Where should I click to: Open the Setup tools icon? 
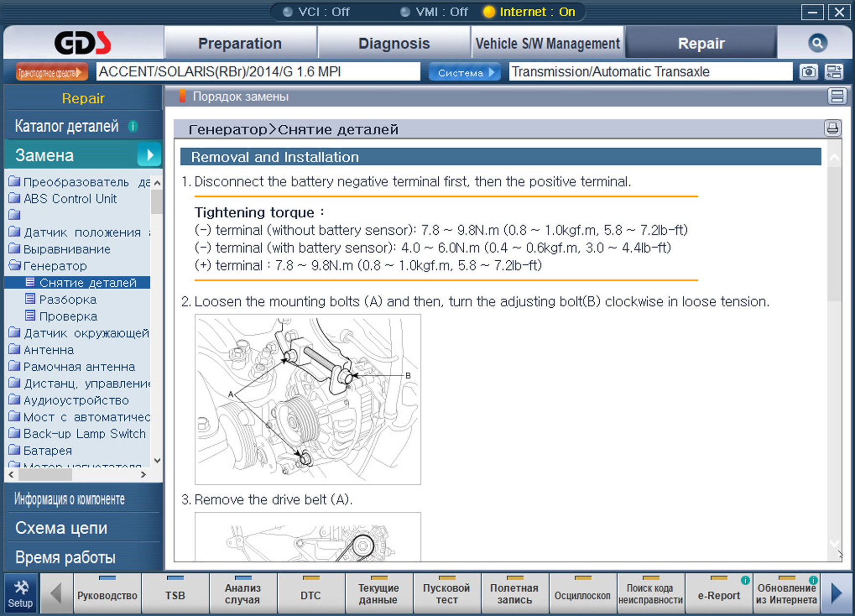point(20,593)
